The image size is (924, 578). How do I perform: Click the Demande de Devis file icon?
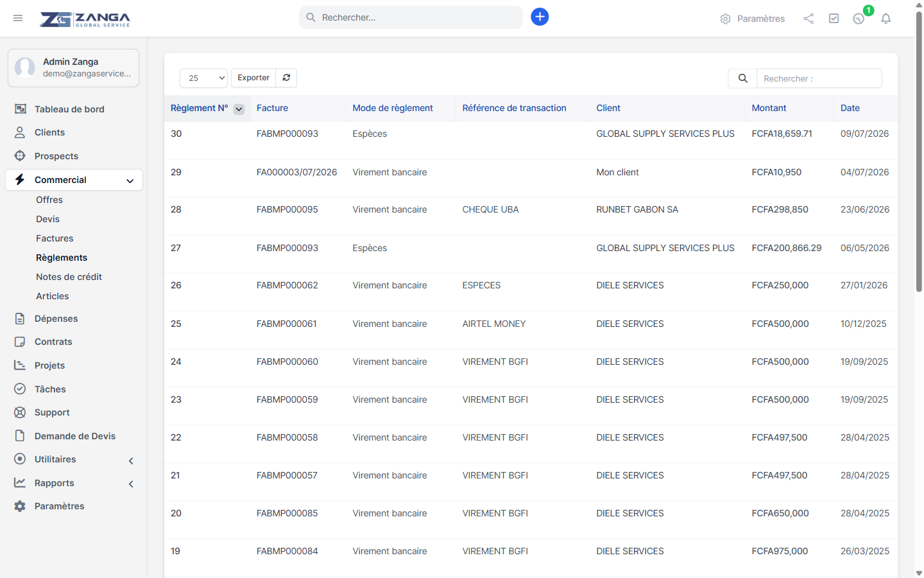(20, 436)
